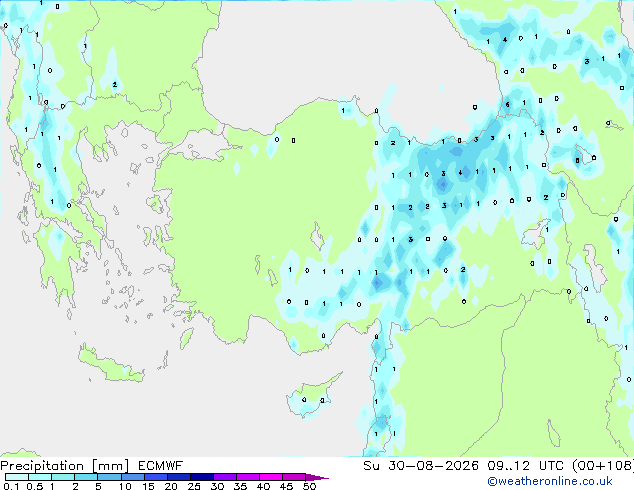Pick the 45–50 mm legend swatch
Screen dimensions: 634x490
[x=294, y=477]
